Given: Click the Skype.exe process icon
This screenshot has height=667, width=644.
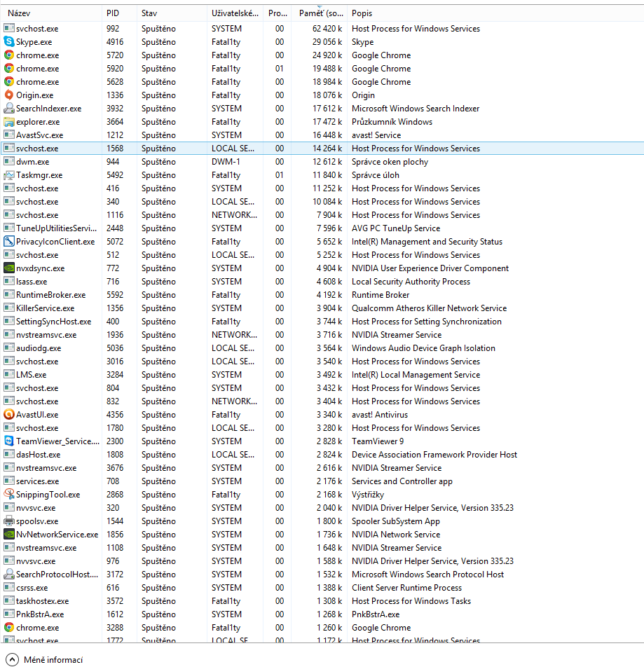Looking at the screenshot, I should 9,42.
